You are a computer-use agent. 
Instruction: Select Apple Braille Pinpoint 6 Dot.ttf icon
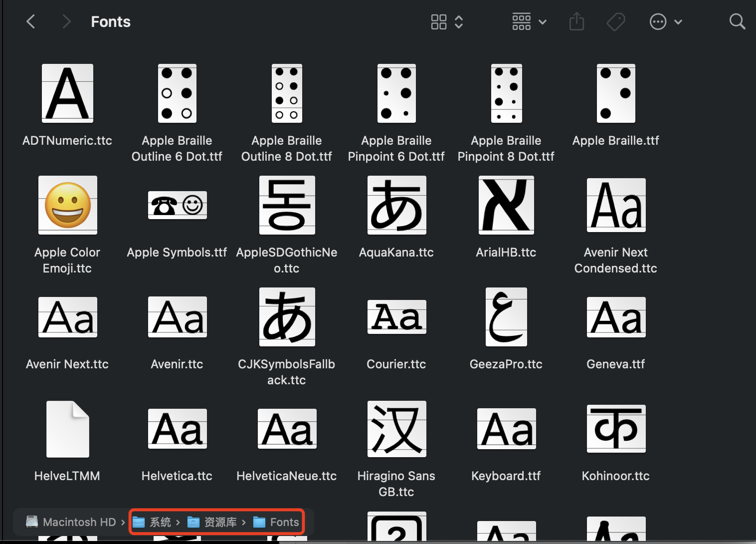396,93
